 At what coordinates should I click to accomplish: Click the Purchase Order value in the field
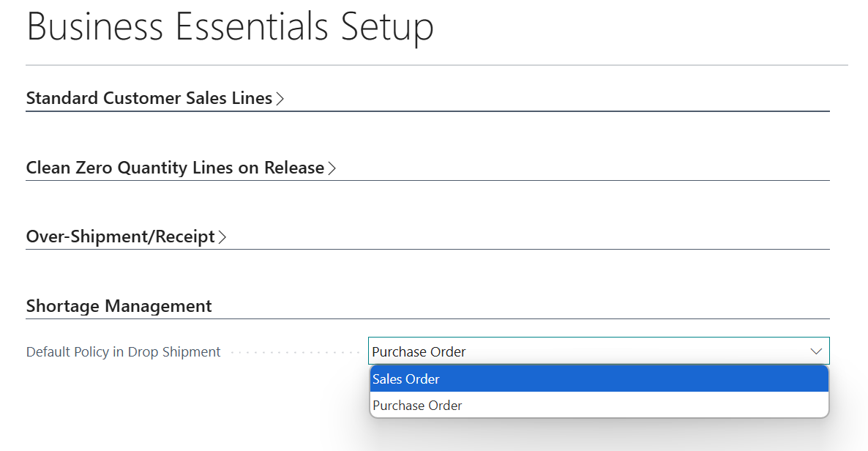tap(419, 352)
